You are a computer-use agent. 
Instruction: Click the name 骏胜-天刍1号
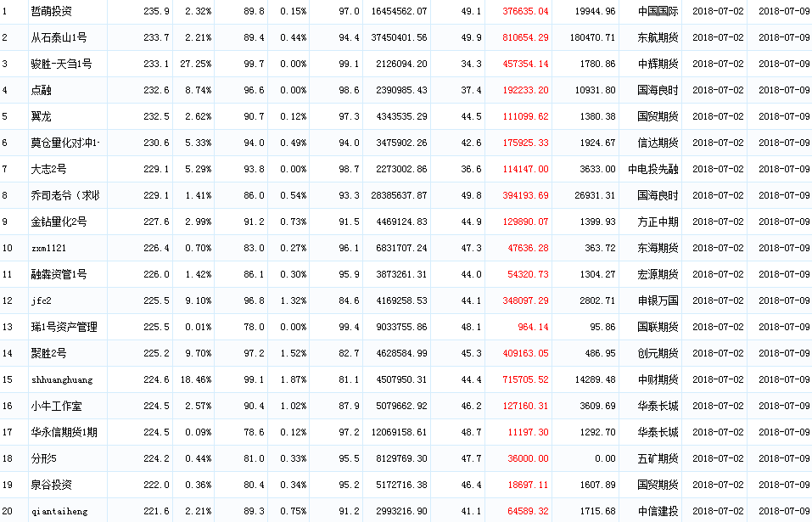[x=61, y=64]
